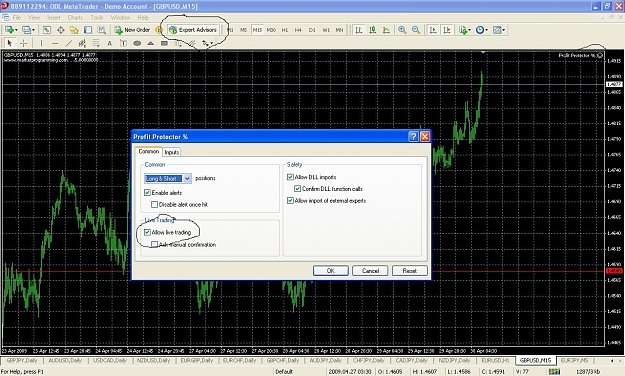The image size is (625, 376).
Task: Click the connection status bars indicator
Action: click(554, 372)
